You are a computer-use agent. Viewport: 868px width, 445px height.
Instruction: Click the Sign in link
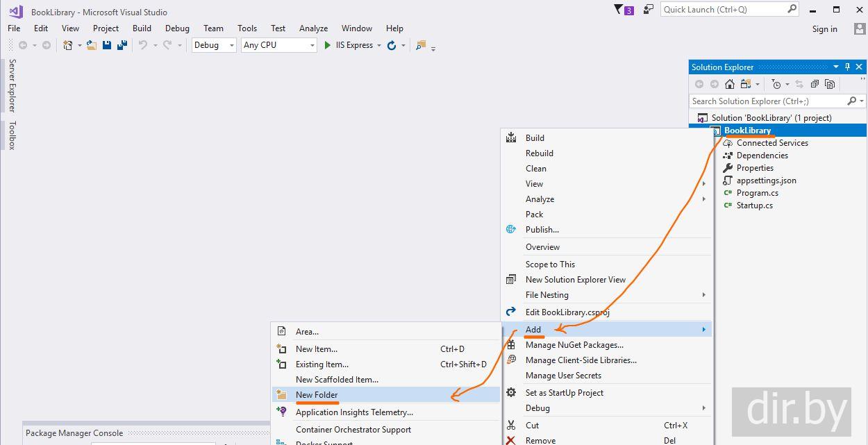tap(824, 29)
